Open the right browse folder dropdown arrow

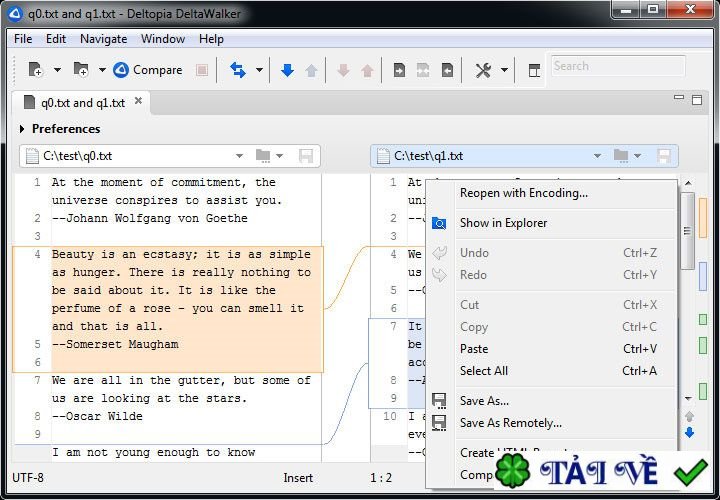(637, 156)
